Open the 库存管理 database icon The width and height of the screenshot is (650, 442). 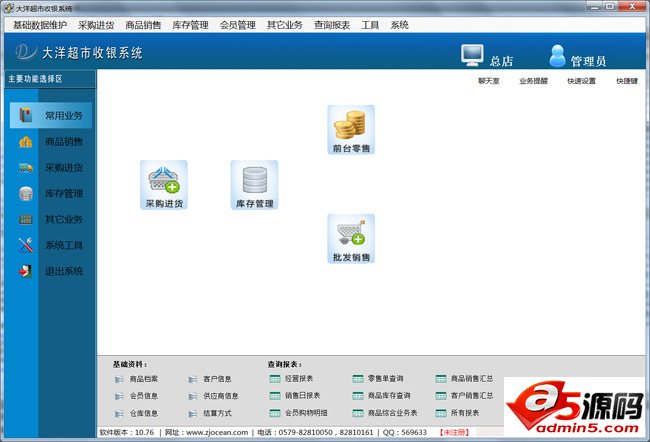(255, 185)
